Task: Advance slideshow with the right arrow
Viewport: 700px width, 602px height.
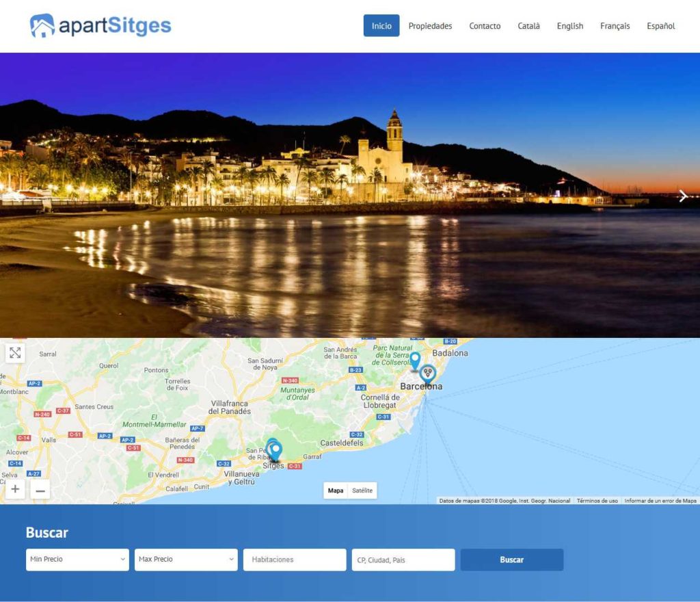Action: (x=683, y=197)
